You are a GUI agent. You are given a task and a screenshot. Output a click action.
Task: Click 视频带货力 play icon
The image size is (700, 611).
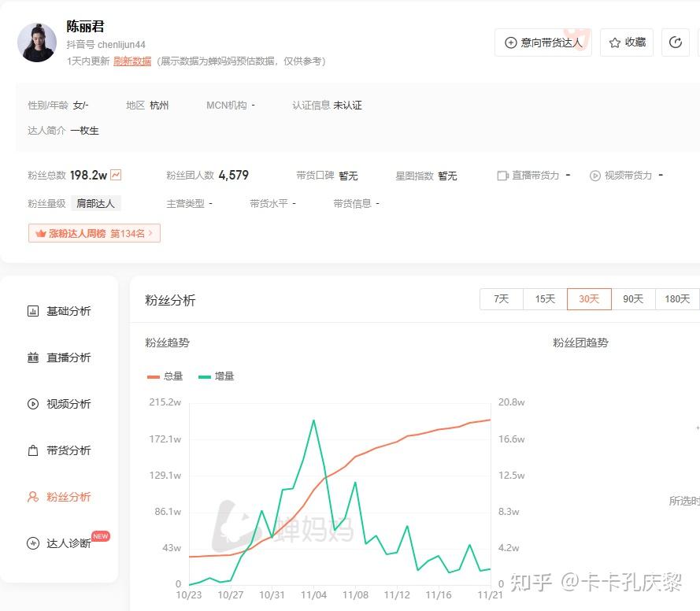595,176
